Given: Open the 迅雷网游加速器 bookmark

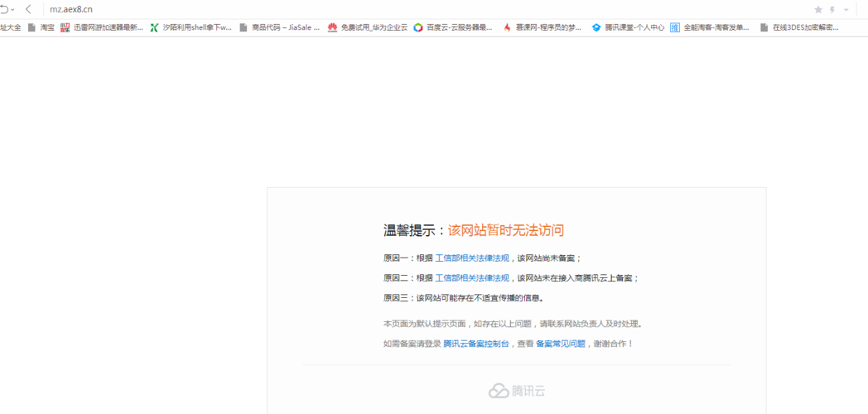Looking at the screenshot, I should [x=102, y=27].
